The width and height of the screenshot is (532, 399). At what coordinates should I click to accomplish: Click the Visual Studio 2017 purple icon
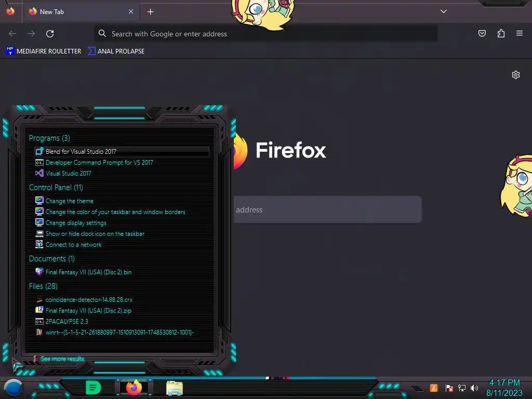tap(39, 173)
